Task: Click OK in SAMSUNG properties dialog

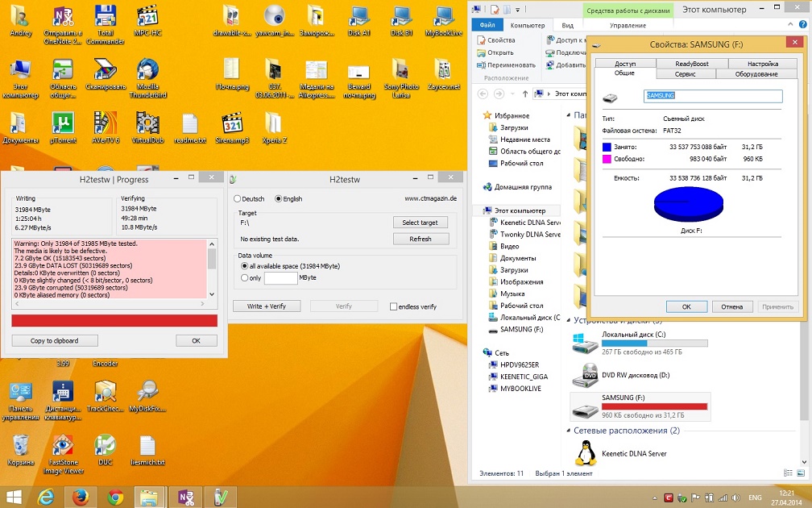Action: click(x=686, y=307)
